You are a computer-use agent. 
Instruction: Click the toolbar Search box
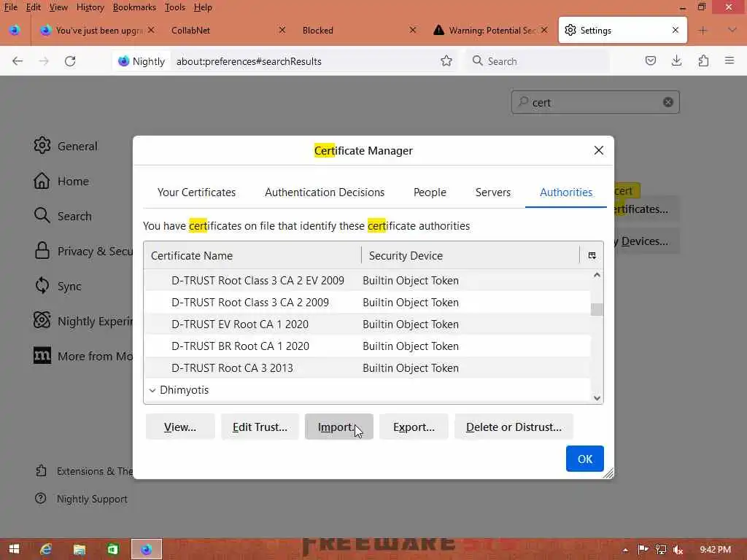(538, 61)
